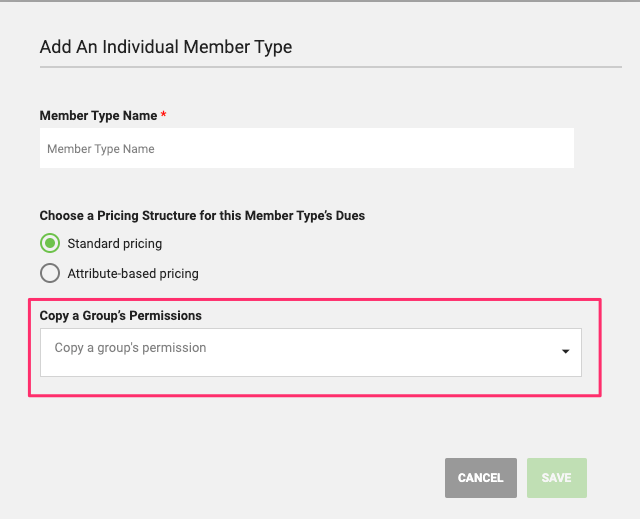Click the green SAVE button
Screen dimensions: 640x519
pos(557,478)
